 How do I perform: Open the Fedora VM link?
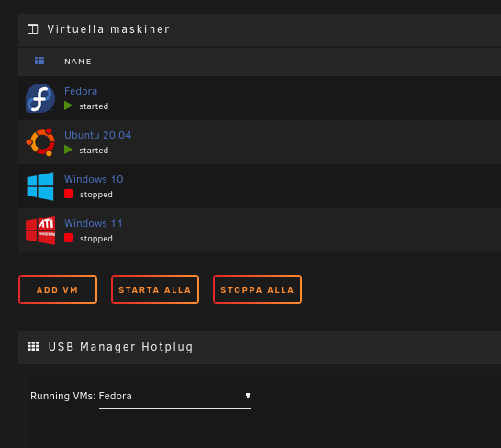coord(81,91)
